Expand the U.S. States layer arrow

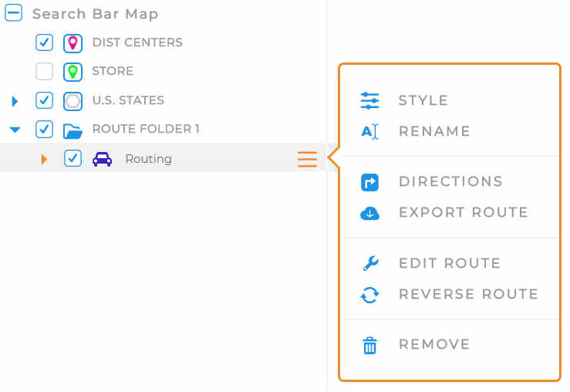point(15,101)
